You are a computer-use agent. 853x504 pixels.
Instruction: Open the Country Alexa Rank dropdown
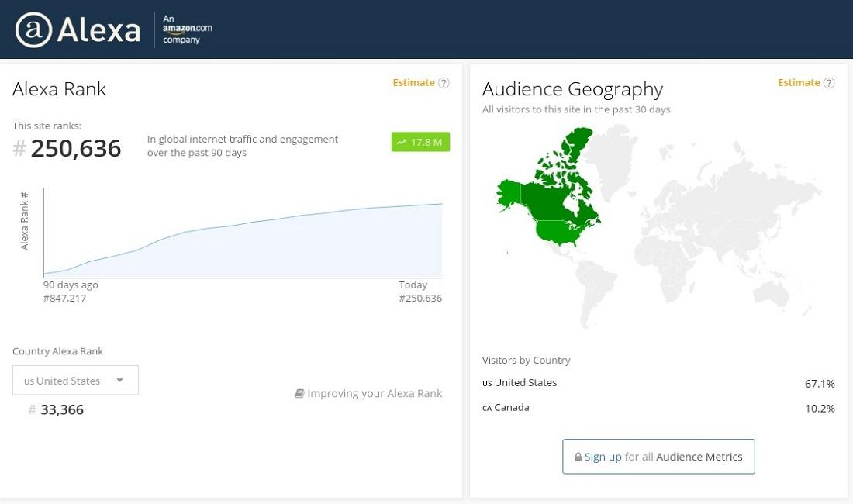(74, 380)
